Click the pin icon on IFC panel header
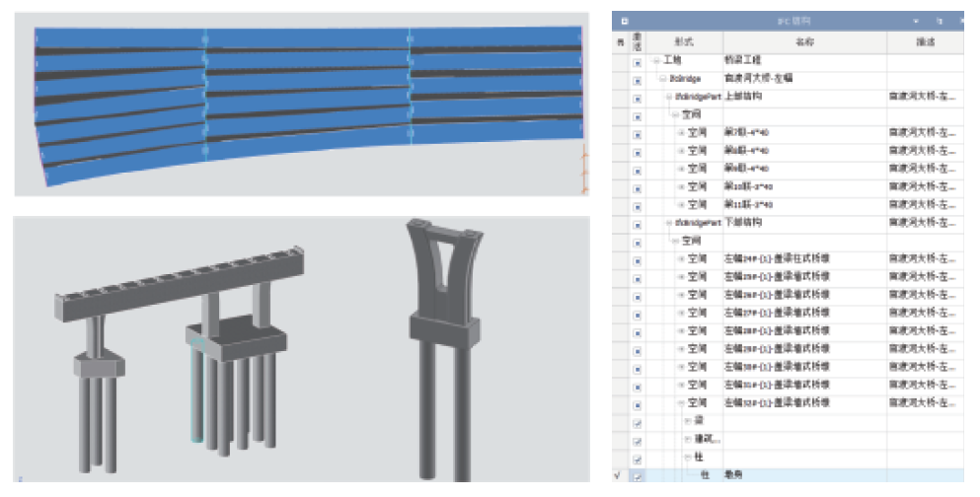This screenshot has height=497, width=980. [939, 20]
